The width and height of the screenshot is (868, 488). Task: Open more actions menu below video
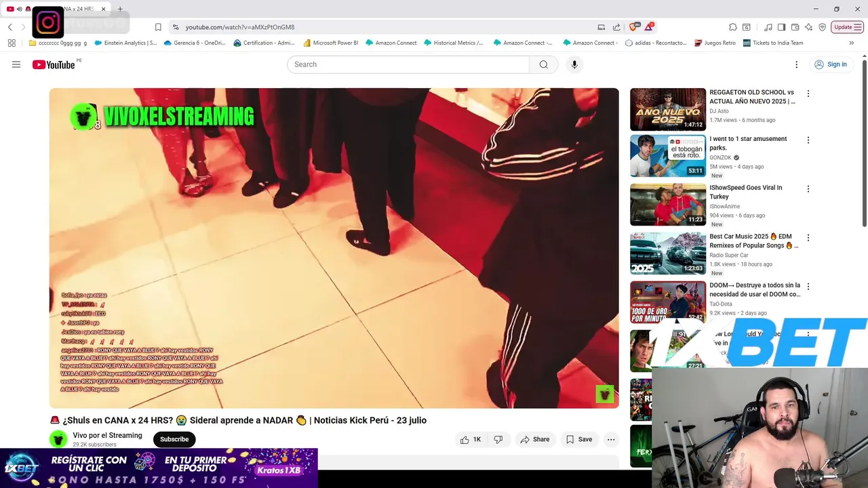[x=611, y=439]
